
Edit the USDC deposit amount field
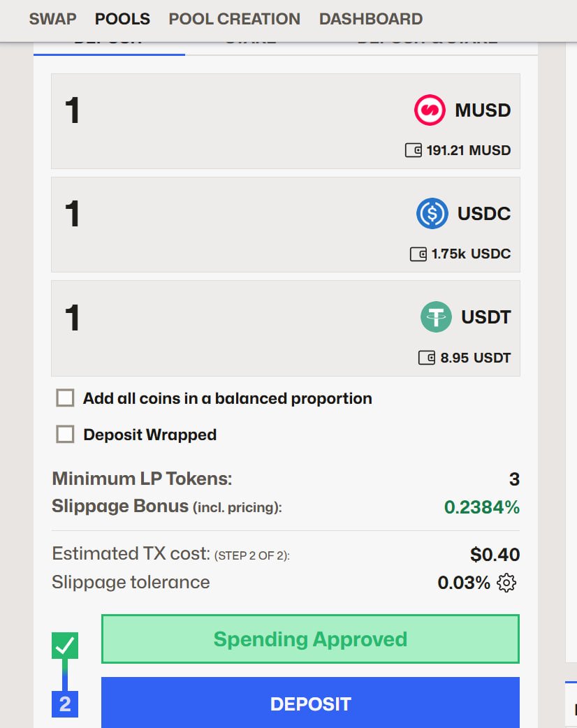pos(210,214)
